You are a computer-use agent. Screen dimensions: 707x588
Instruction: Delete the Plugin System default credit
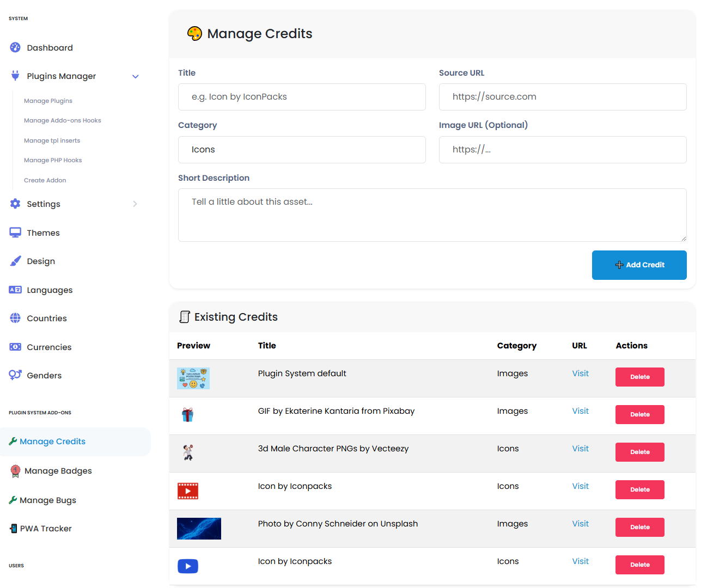point(639,377)
